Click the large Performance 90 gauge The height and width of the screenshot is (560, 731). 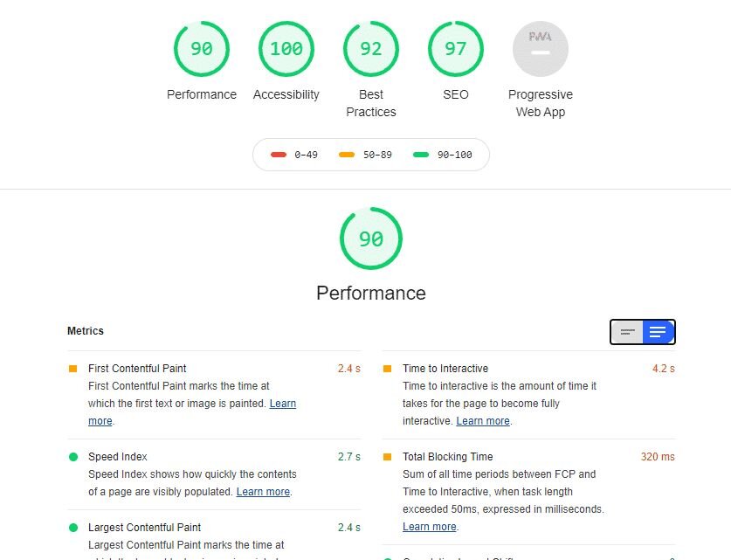point(371,239)
